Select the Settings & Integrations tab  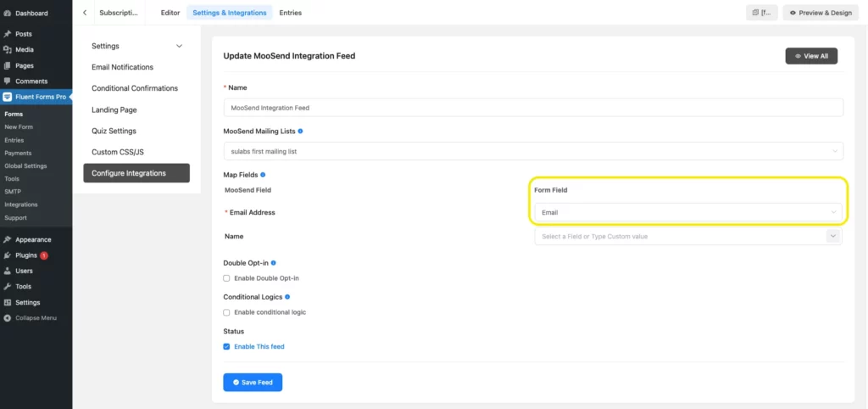(x=229, y=13)
